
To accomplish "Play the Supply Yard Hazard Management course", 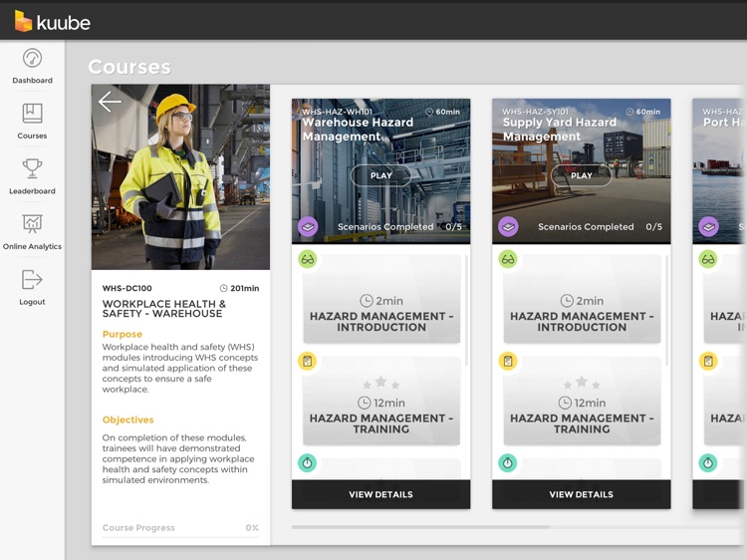I will pos(582,175).
